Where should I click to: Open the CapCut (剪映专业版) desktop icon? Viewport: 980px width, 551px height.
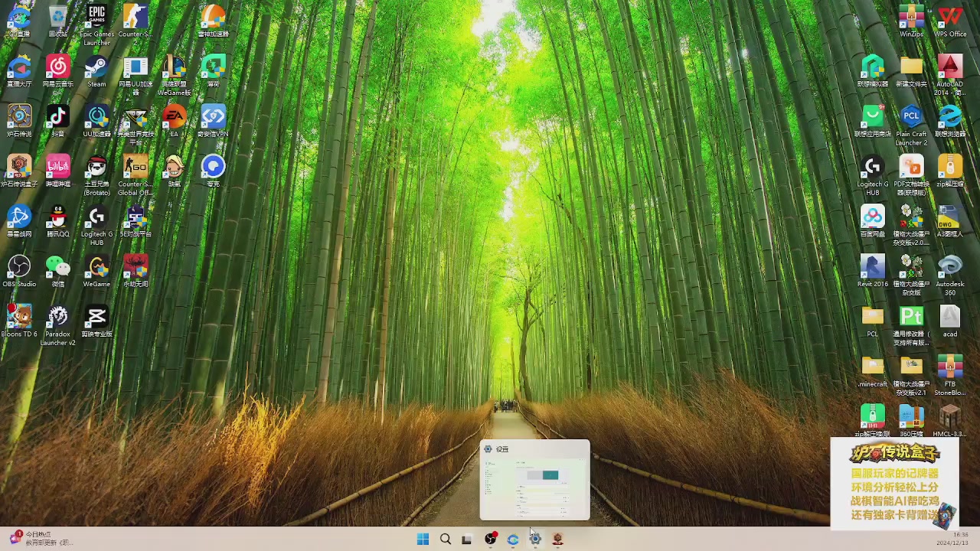coord(96,321)
